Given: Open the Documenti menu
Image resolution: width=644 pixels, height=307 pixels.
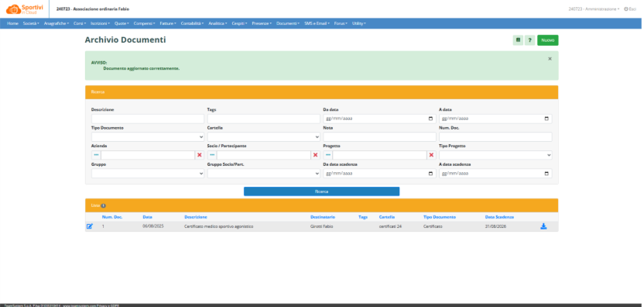Looking at the screenshot, I should tap(288, 23).
